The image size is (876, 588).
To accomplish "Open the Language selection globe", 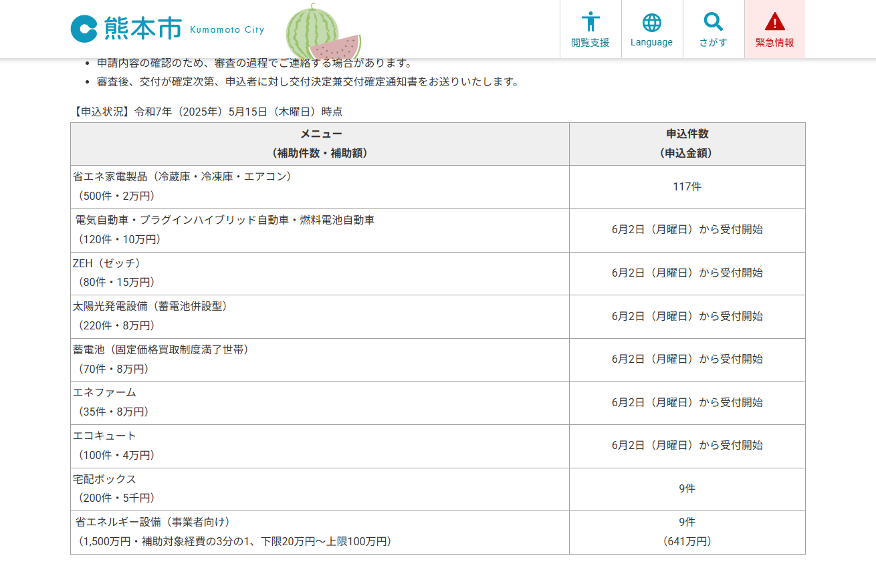I will point(652,29).
